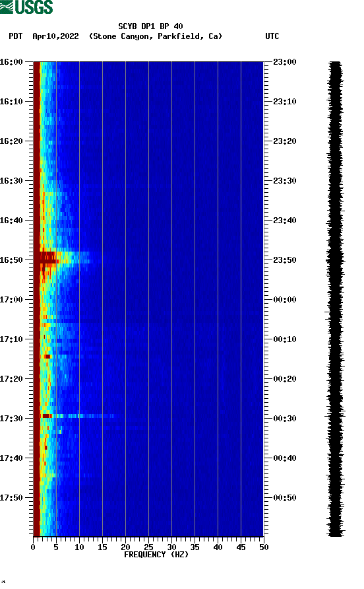Click the 10 Hz frequency tick label
The image size is (364, 589).
[79, 547]
